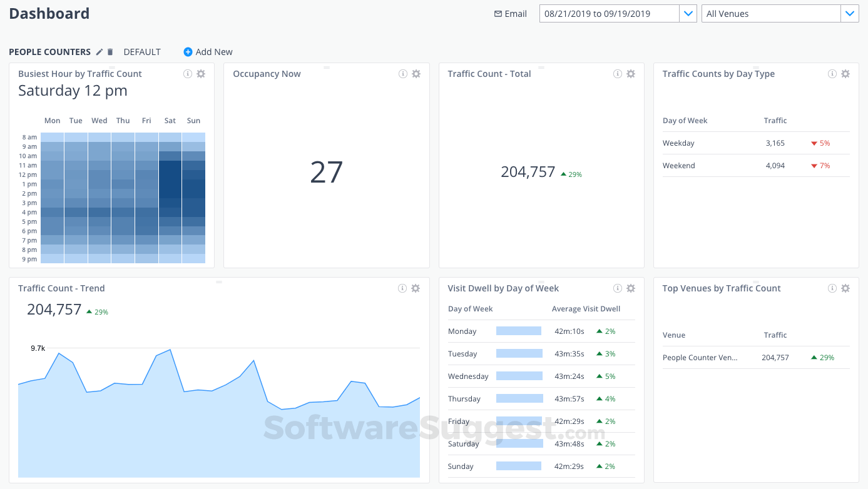Expand the All Venues selector
868x489 pixels.
[850, 13]
